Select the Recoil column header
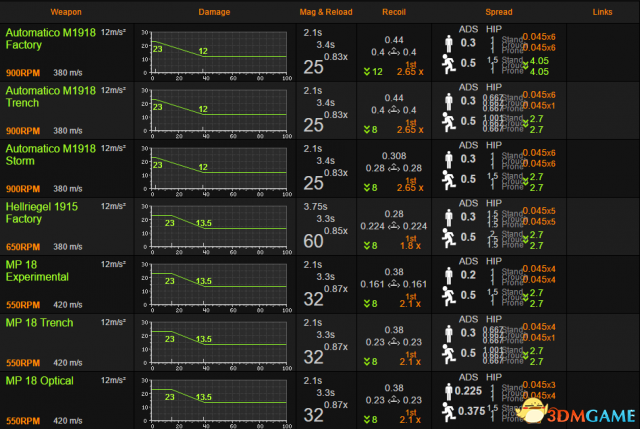 (x=394, y=11)
